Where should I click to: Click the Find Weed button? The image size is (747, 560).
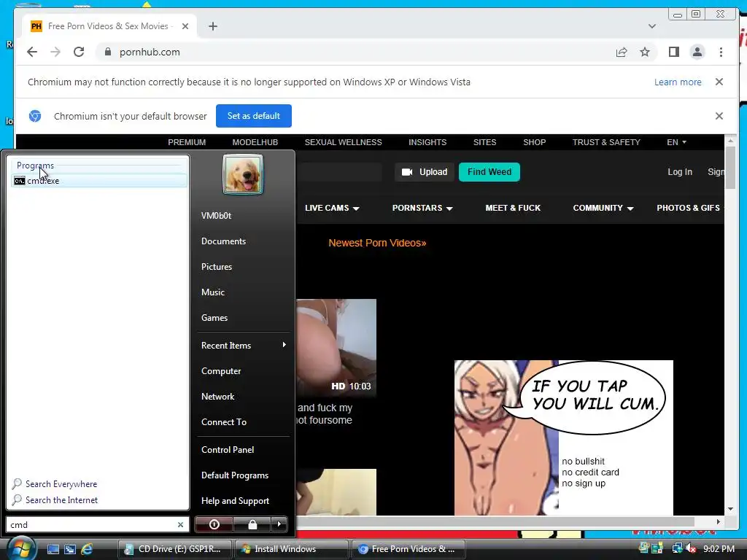tap(489, 172)
